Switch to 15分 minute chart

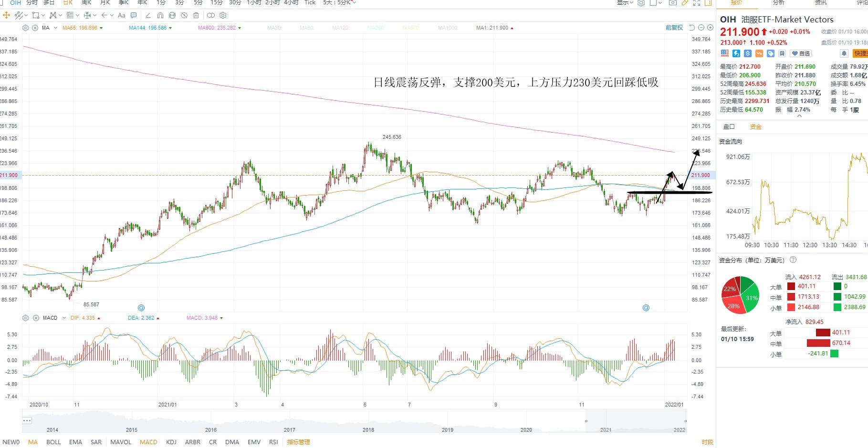point(216,2)
